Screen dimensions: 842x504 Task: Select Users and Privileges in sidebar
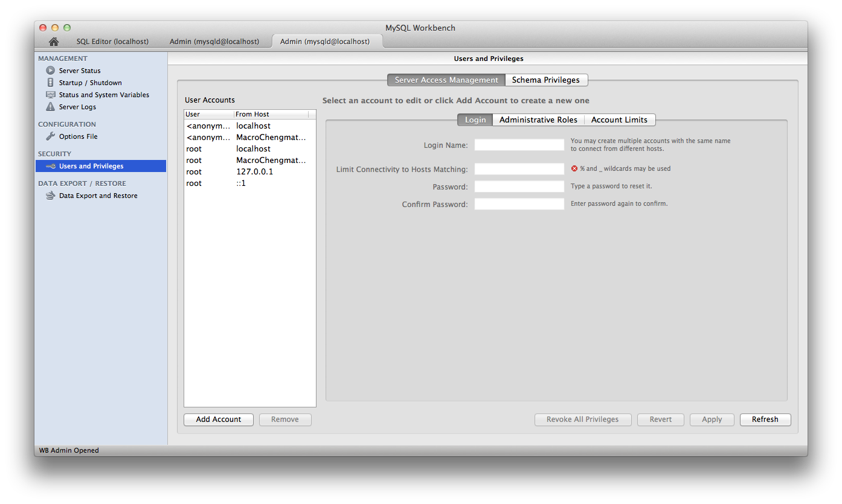(x=100, y=166)
